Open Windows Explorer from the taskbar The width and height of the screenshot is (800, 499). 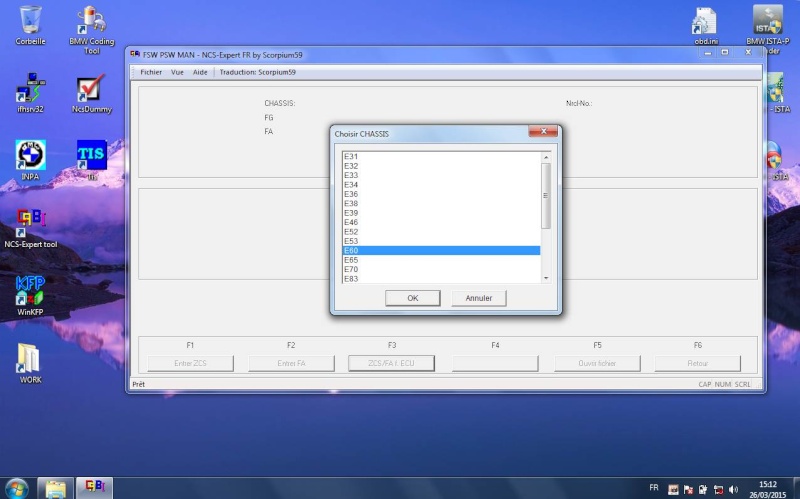pyautogui.click(x=55, y=489)
